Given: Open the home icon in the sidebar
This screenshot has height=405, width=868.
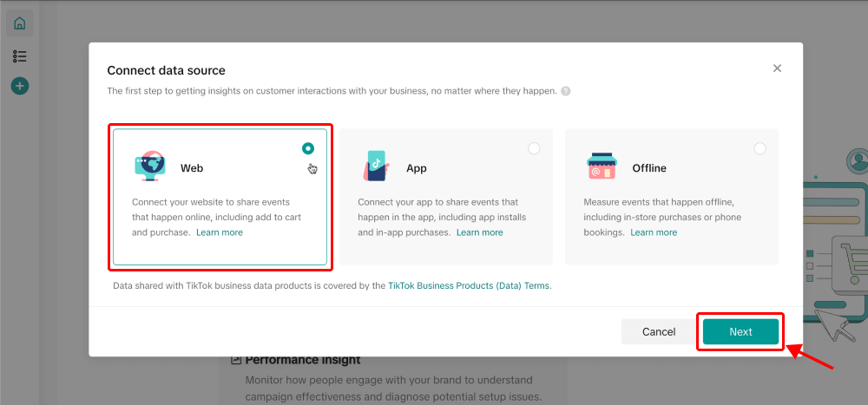Looking at the screenshot, I should pyautogui.click(x=20, y=23).
